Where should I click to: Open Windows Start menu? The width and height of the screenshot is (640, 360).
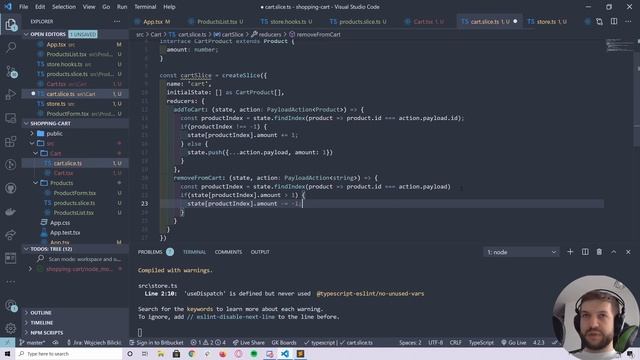(7, 353)
